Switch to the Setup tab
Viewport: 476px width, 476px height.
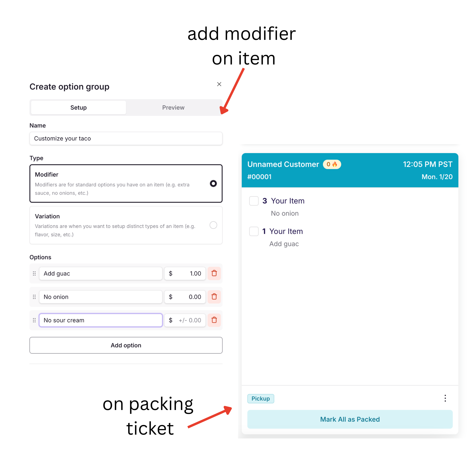point(78,108)
